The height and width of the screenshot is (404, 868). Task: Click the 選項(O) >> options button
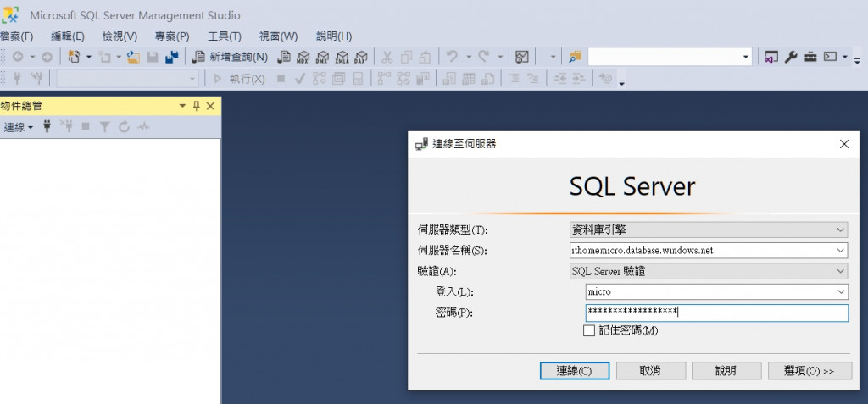pyautogui.click(x=810, y=371)
